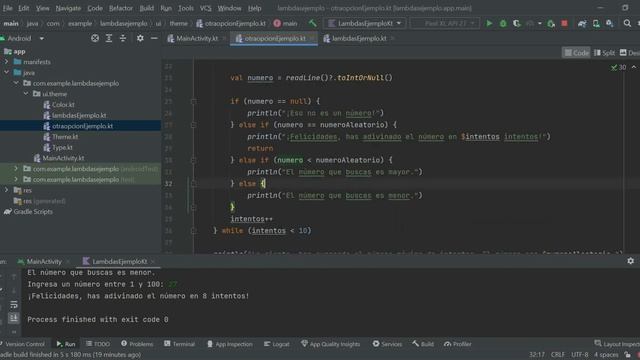Open the Refactor menu
The height and width of the screenshot is (360, 640).
click(x=120, y=8)
